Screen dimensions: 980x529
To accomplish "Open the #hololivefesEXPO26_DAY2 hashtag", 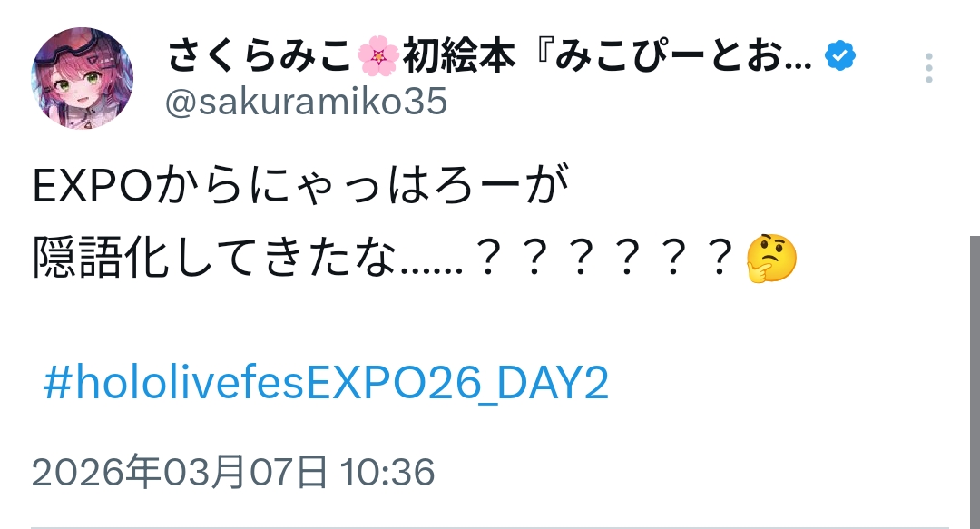I will [326, 383].
